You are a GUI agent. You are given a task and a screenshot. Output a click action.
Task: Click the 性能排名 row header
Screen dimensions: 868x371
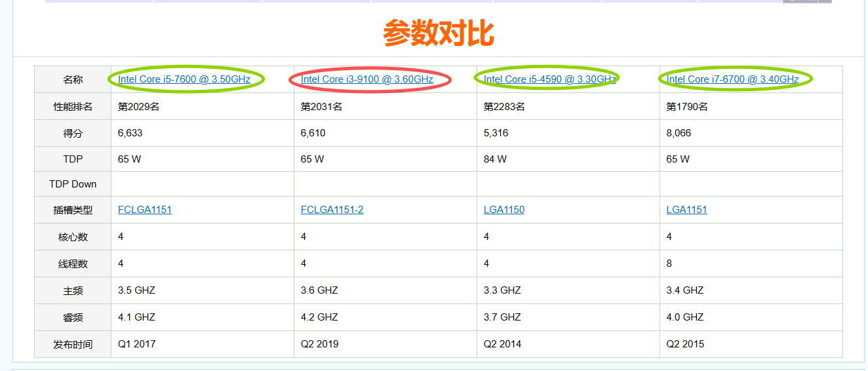(x=73, y=106)
